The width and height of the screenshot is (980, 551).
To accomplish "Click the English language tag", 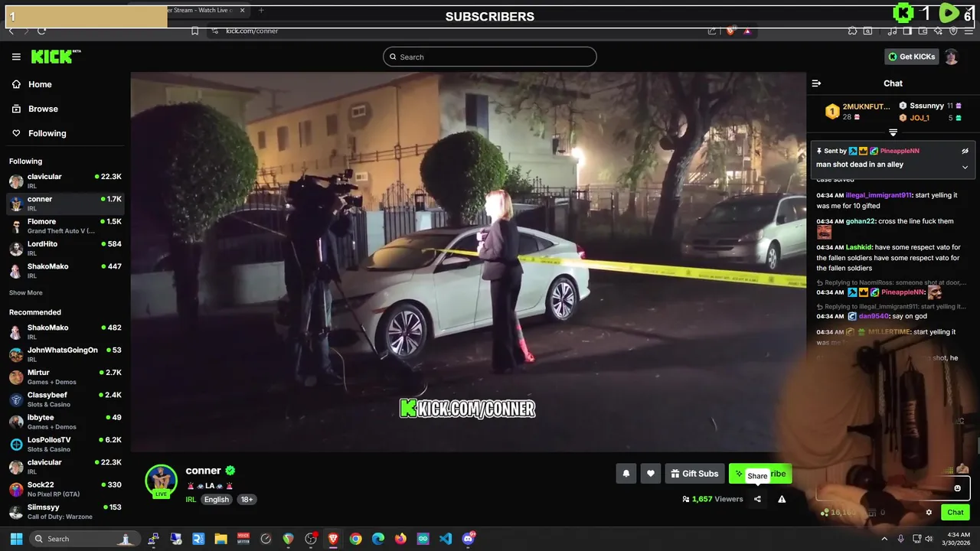I will coord(216,500).
